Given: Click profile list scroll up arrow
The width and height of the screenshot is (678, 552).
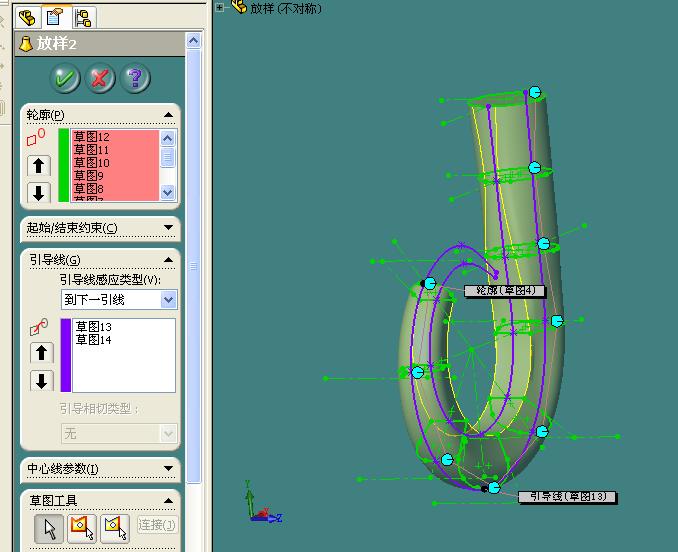Looking at the screenshot, I should [x=167, y=138].
